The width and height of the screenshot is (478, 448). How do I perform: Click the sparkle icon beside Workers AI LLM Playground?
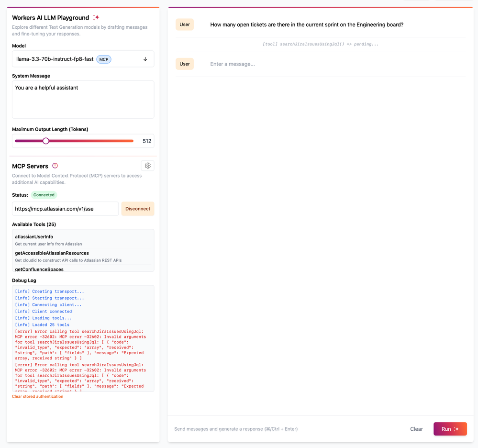point(96,17)
